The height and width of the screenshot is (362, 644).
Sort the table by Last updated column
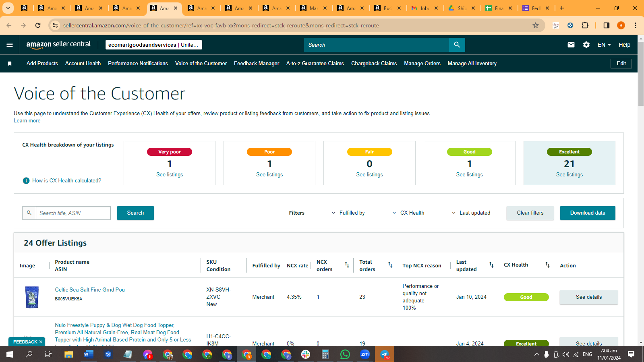tap(491, 265)
